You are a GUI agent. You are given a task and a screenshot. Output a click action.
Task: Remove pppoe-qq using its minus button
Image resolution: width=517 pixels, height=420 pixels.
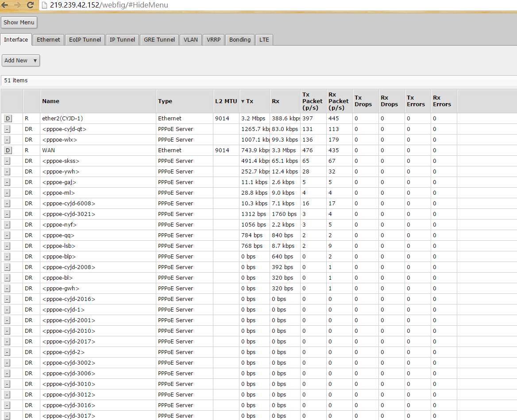[x=7, y=235]
